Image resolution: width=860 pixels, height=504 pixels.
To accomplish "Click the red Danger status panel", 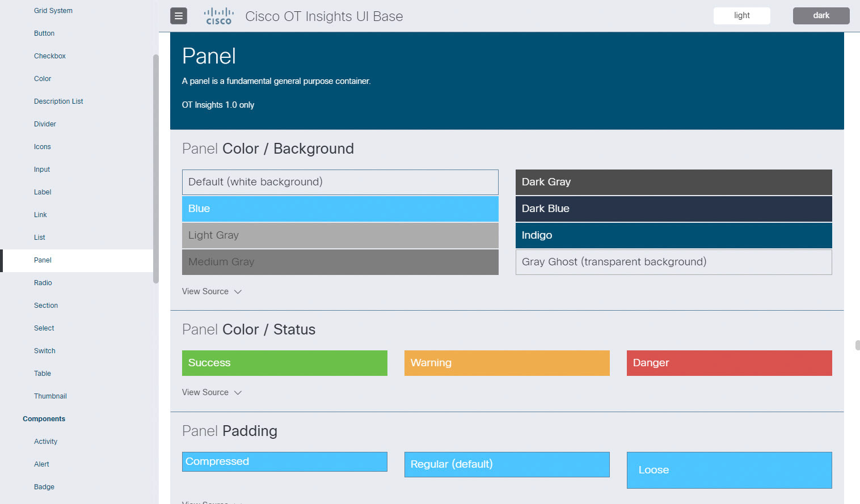I will [x=730, y=363].
